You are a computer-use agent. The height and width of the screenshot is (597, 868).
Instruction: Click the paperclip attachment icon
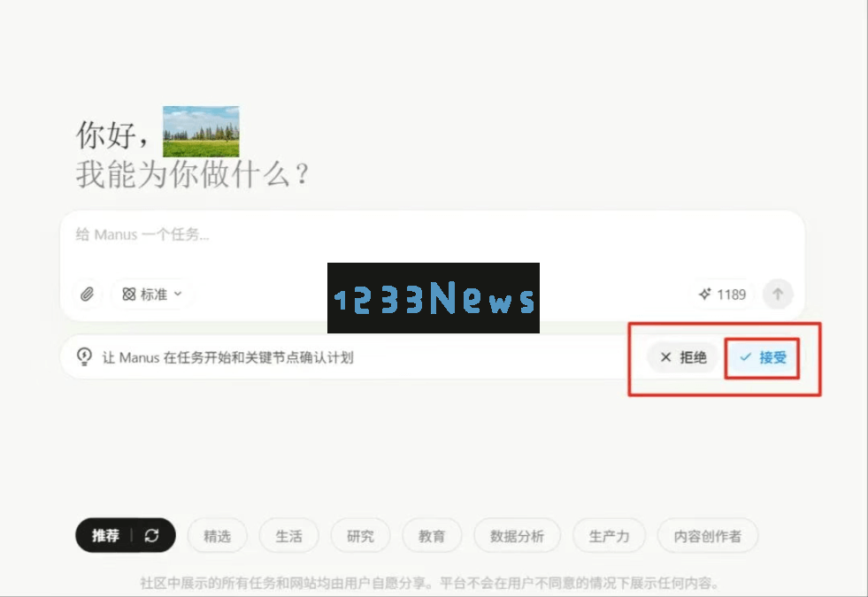pos(87,295)
